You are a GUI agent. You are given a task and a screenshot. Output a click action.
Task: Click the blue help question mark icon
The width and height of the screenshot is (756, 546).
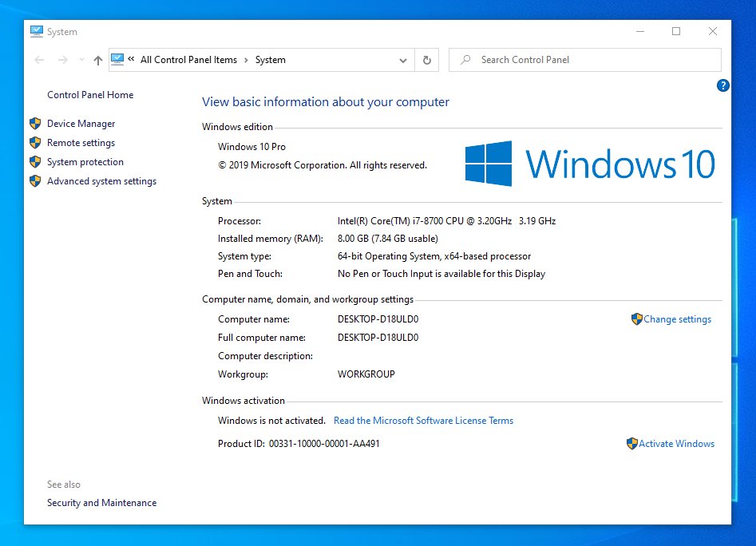pos(722,85)
